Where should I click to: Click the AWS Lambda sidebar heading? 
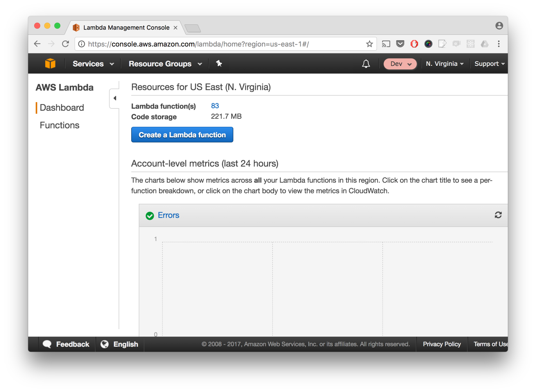click(x=64, y=87)
